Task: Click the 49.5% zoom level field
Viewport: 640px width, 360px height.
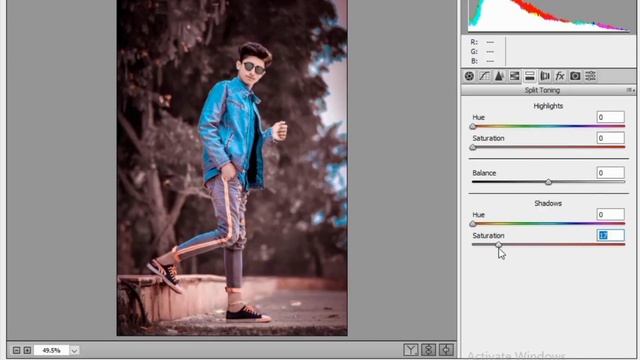Action: [x=51, y=350]
